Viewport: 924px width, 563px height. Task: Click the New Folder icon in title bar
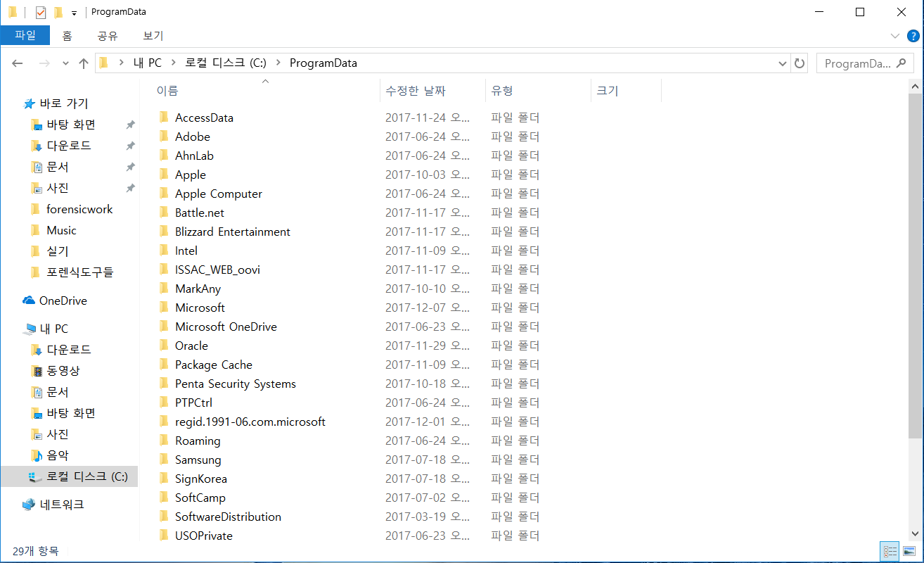[58, 12]
